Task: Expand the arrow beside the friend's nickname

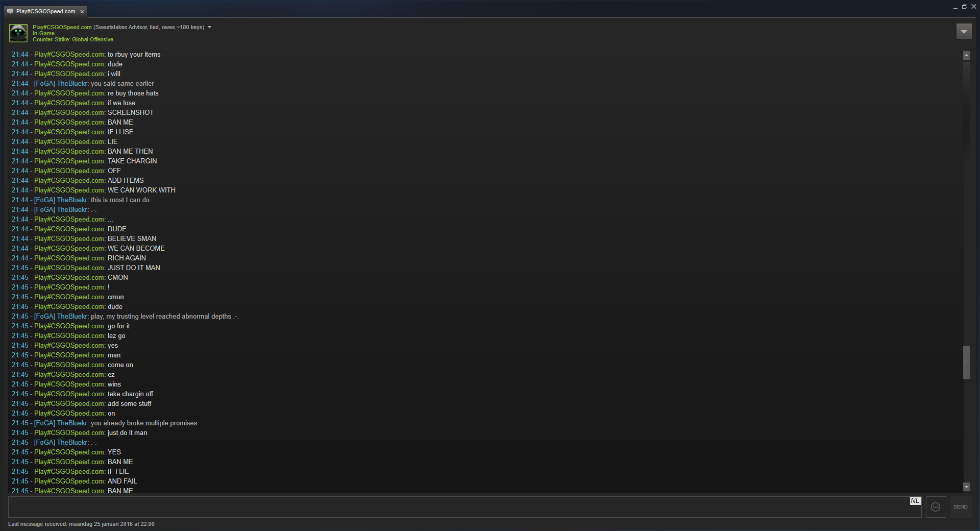Action: 209,27
